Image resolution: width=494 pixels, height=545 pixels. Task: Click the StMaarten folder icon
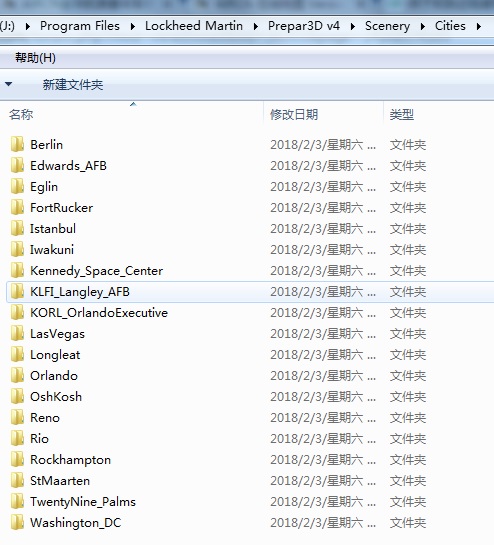[x=17, y=481]
